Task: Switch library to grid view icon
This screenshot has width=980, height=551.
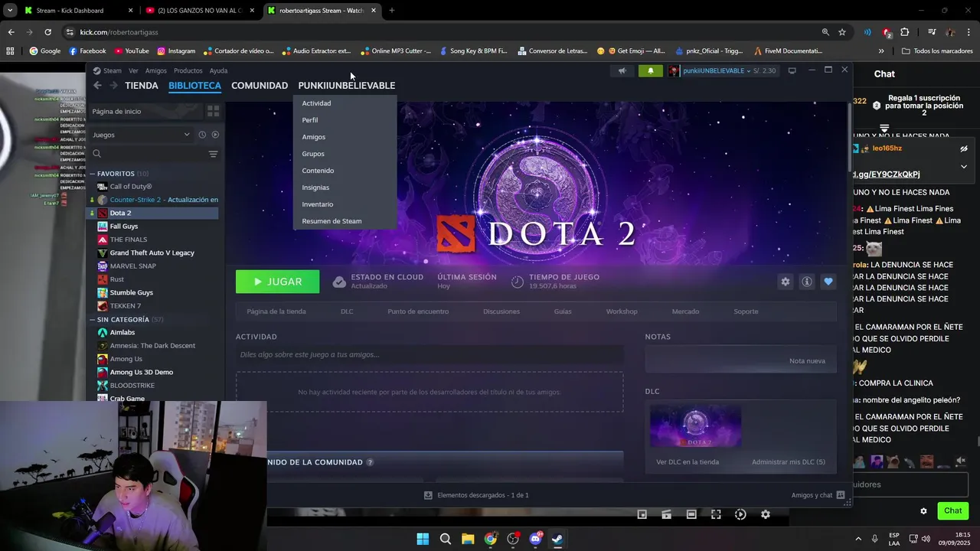Action: coord(214,111)
